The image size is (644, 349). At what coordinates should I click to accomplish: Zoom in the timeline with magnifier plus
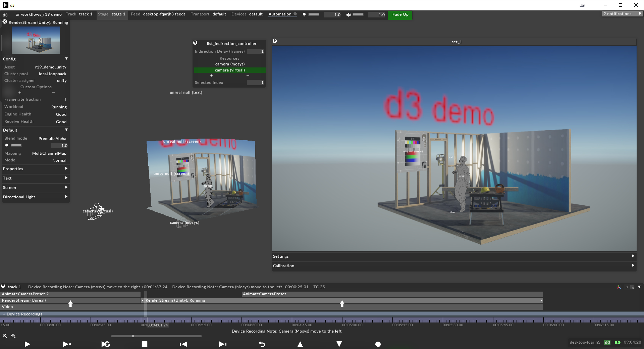13,336
